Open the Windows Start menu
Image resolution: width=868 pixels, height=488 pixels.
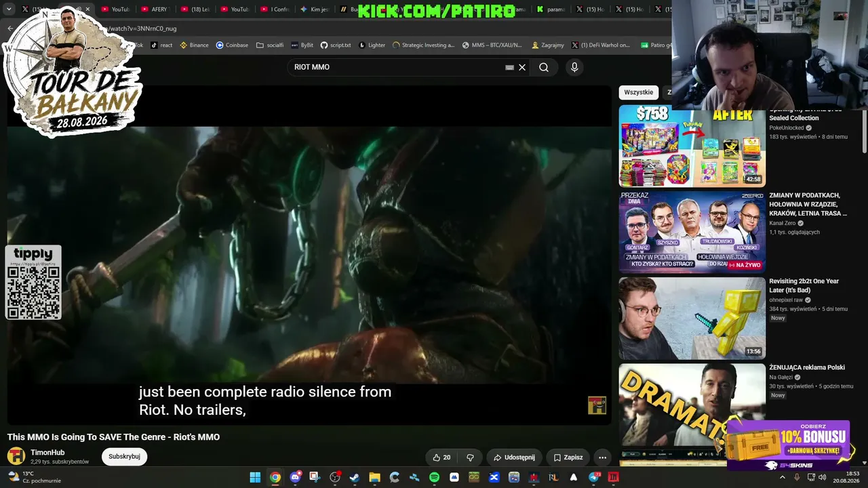coord(255,477)
